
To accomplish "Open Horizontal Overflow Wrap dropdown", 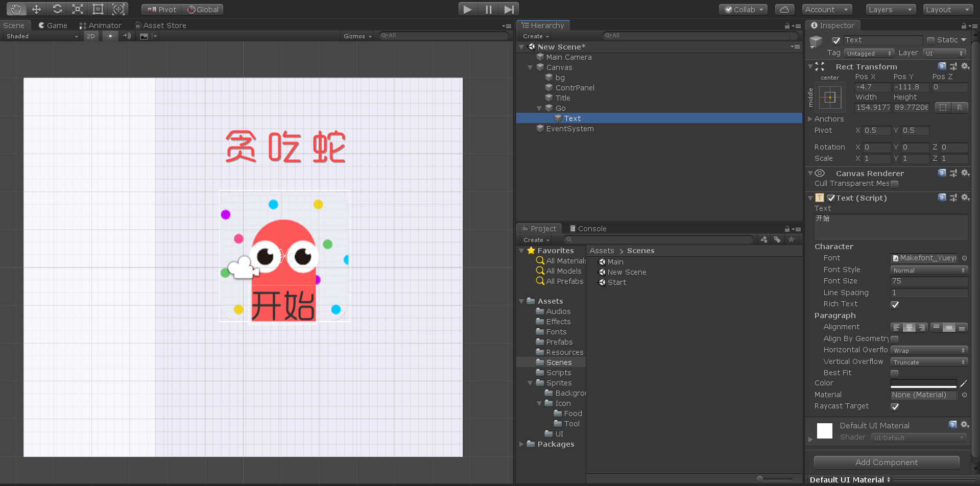I will [929, 350].
